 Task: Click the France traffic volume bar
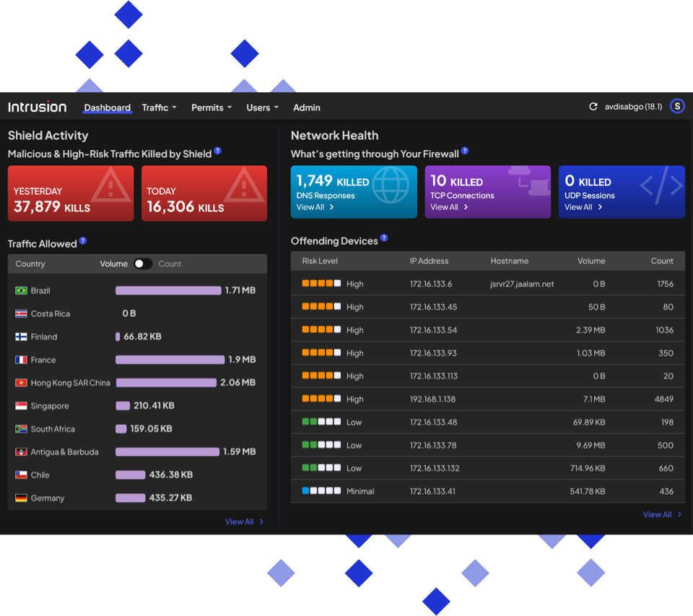coord(170,359)
